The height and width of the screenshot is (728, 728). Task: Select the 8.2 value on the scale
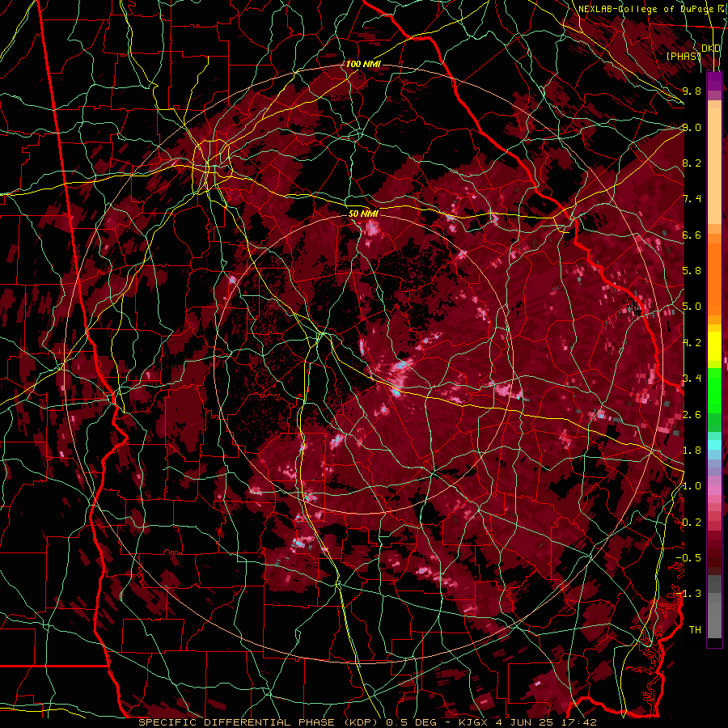pos(692,163)
